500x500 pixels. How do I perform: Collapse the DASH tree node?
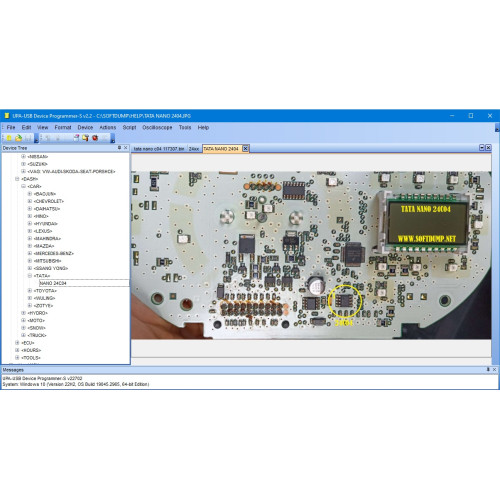pyautogui.click(x=17, y=179)
